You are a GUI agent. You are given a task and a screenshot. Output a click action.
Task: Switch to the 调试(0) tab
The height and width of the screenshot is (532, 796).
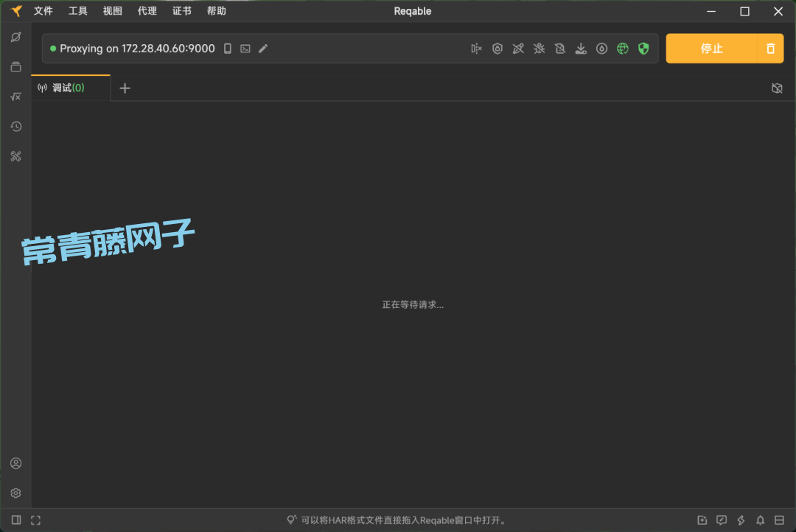click(65, 88)
